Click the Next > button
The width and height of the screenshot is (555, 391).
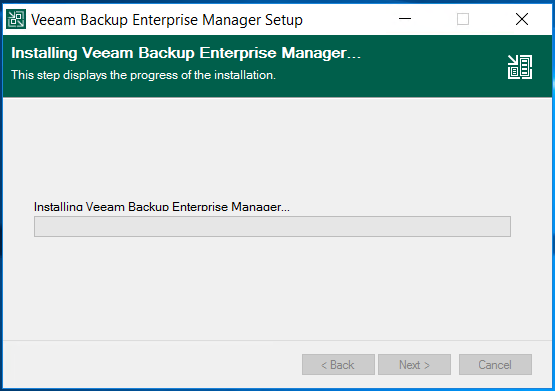(414, 364)
